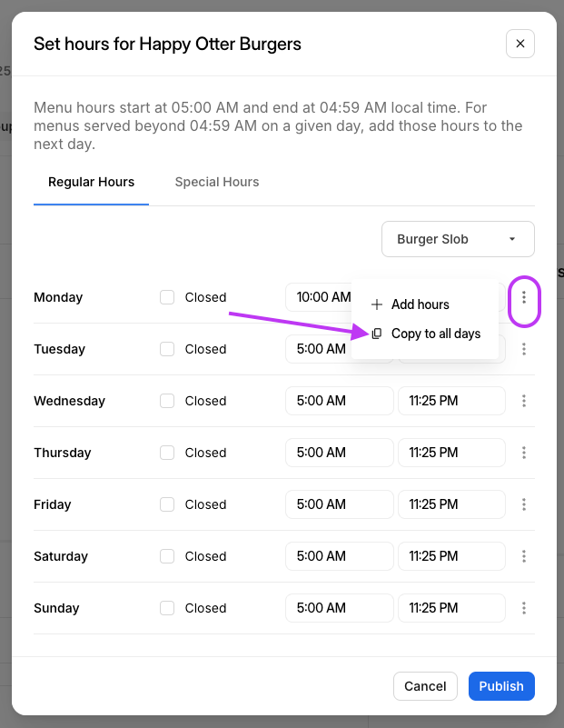Switch to the Special Hours tab
The height and width of the screenshot is (728, 564).
click(217, 182)
